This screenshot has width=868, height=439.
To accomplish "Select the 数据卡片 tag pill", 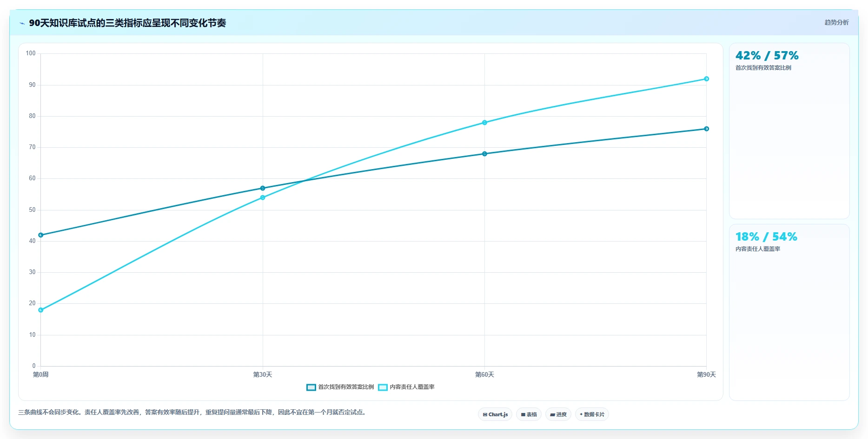I will (x=592, y=414).
